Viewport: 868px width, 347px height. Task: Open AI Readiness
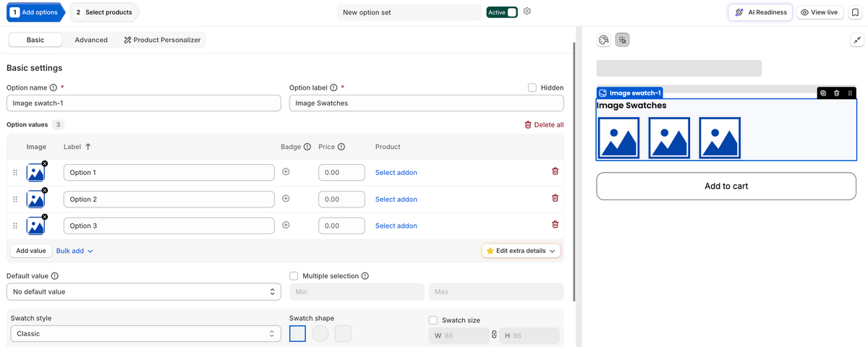(761, 12)
